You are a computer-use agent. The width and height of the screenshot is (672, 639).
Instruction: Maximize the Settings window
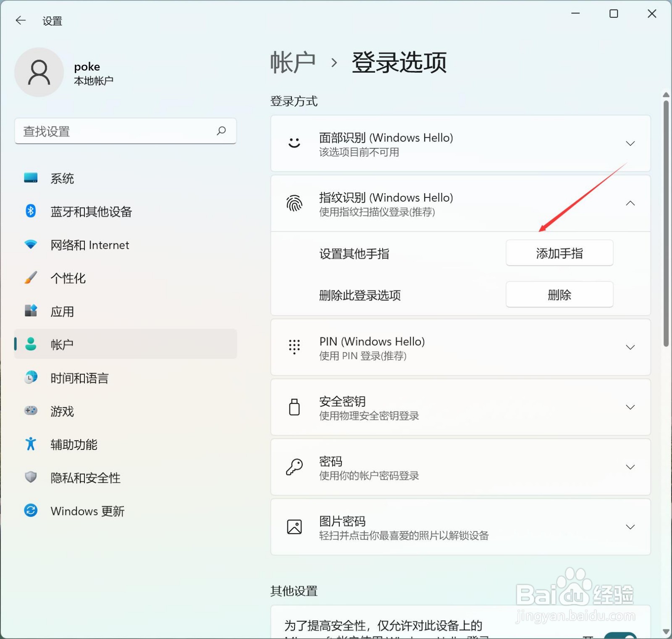click(x=614, y=14)
